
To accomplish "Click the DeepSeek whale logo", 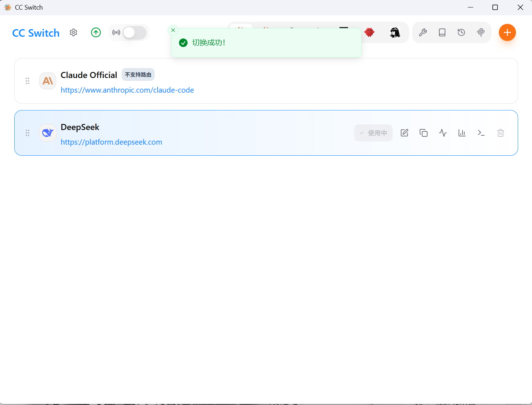I will (48, 133).
